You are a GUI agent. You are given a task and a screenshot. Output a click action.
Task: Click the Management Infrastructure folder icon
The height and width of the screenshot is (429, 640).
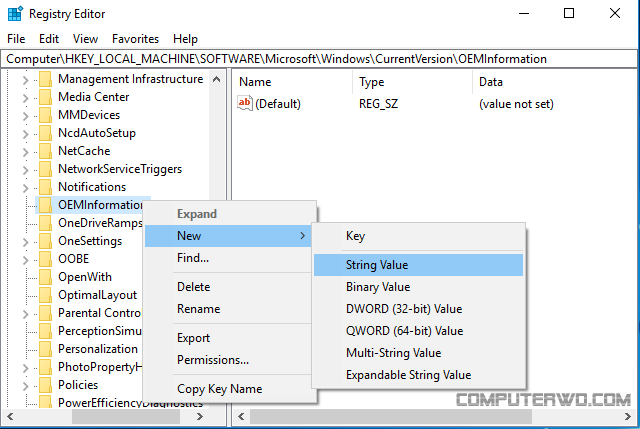[45, 79]
